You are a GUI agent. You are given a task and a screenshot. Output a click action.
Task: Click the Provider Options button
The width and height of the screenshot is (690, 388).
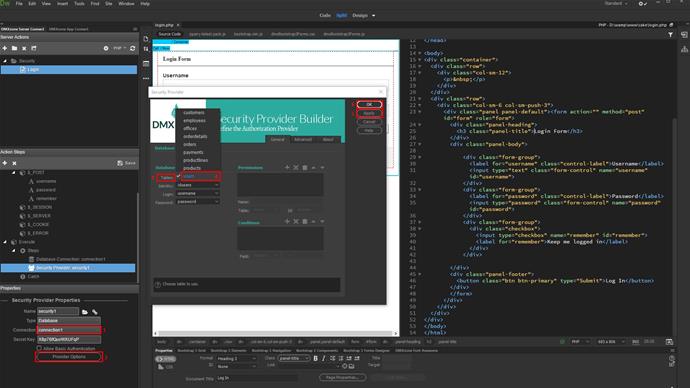click(x=69, y=357)
